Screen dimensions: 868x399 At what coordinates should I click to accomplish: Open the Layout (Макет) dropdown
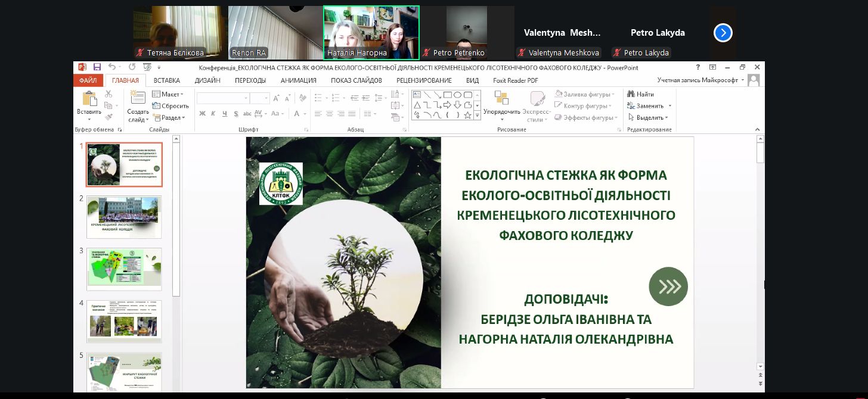pos(168,94)
